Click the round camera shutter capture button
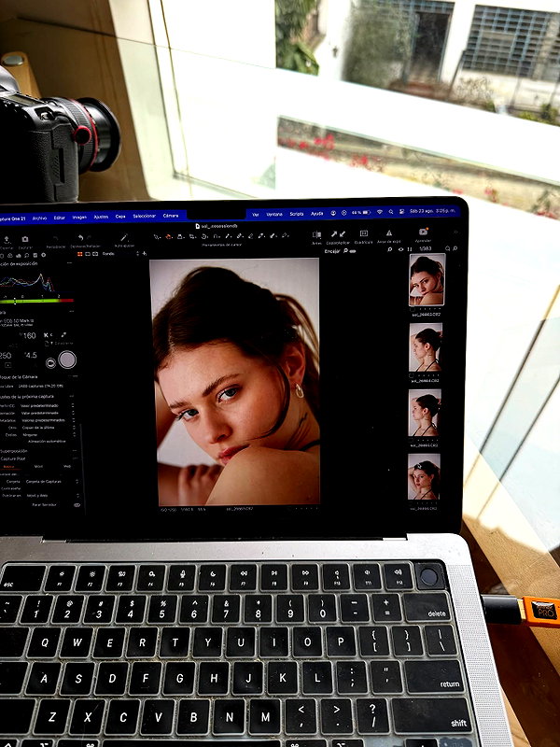The width and height of the screenshot is (560, 747). 67,359
